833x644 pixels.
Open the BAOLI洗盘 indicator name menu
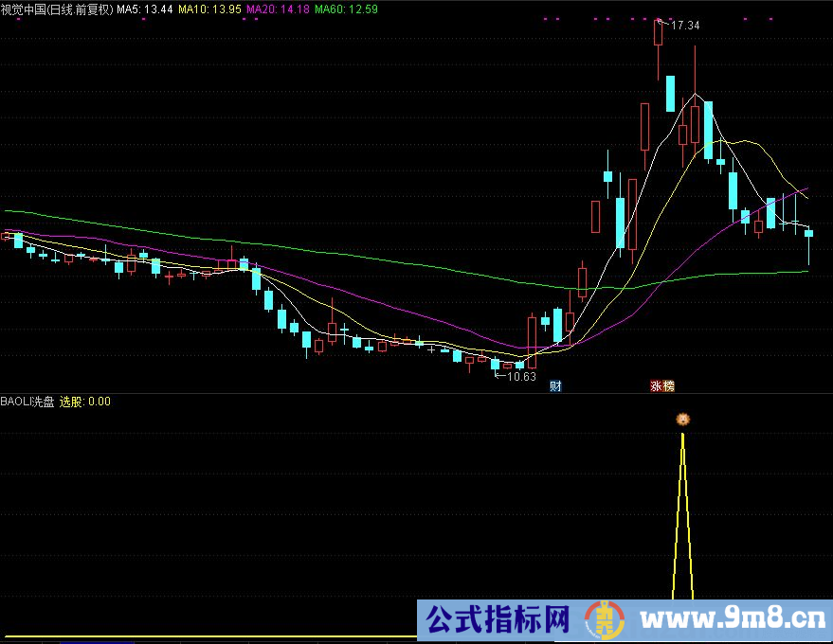[x=27, y=402]
